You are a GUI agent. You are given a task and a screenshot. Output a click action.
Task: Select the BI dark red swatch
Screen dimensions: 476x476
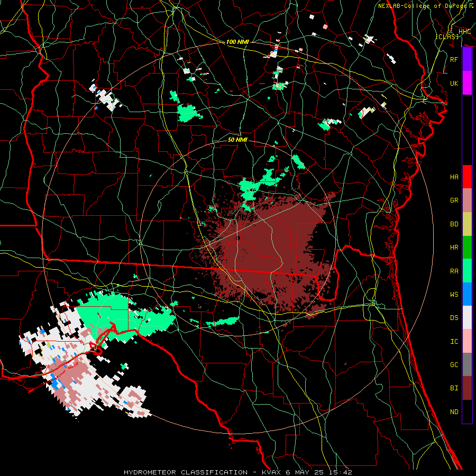(x=467, y=388)
